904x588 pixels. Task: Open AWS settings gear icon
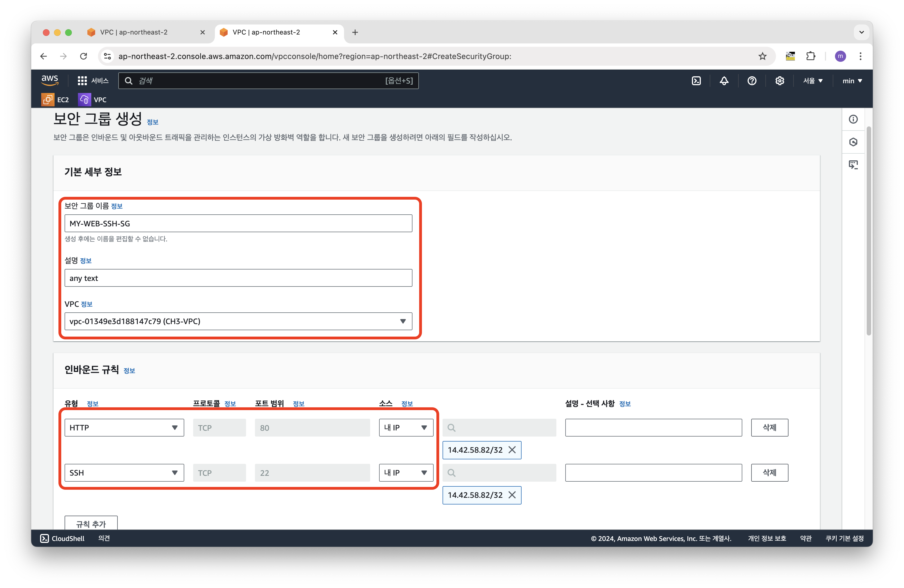779,80
